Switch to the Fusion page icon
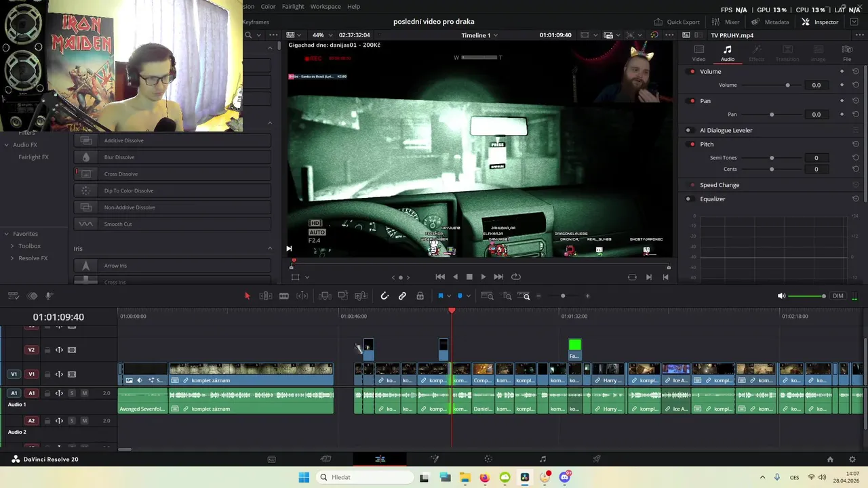The height and width of the screenshot is (488, 868). click(434, 459)
